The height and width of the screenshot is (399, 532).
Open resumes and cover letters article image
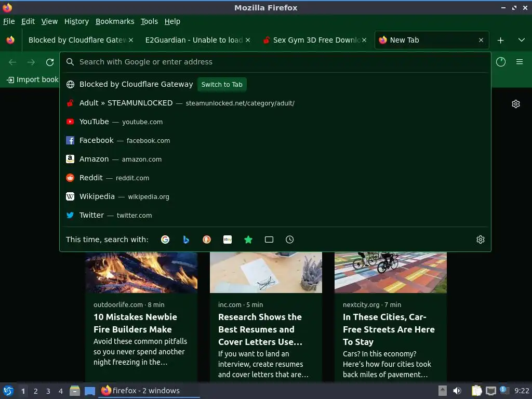point(266,272)
